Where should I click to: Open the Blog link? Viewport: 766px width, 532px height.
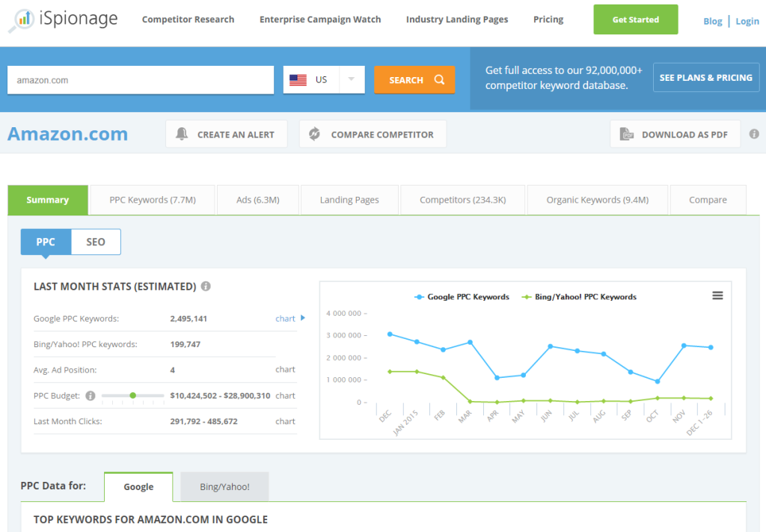[x=713, y=22]
